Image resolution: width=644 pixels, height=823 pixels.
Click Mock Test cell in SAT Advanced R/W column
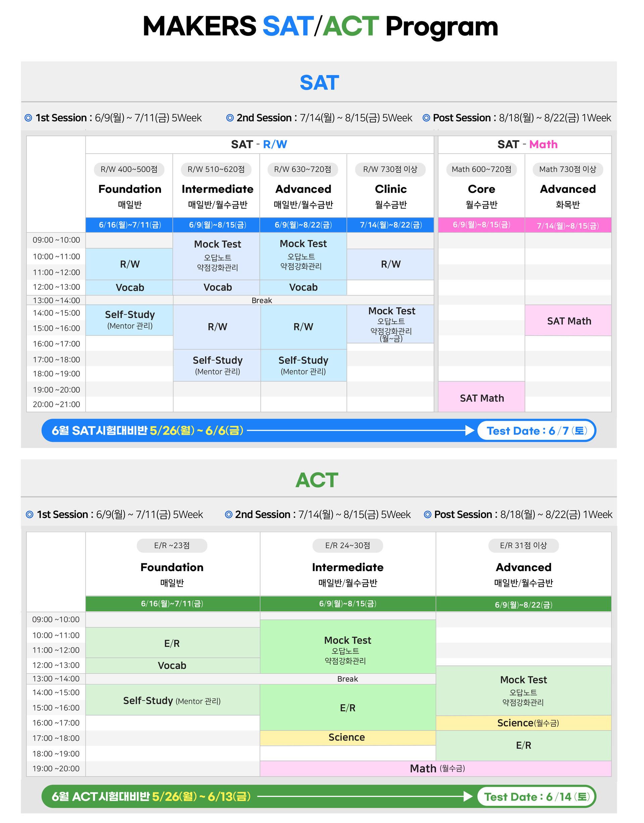(x=303, y=256)
